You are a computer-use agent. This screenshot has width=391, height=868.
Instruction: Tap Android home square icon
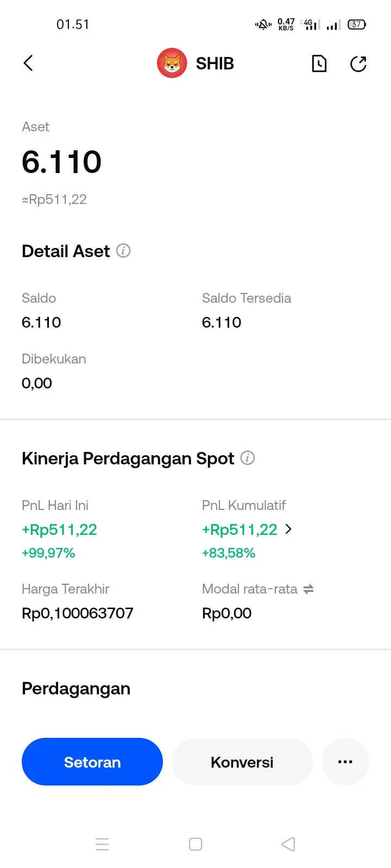(x=195, y=844)
